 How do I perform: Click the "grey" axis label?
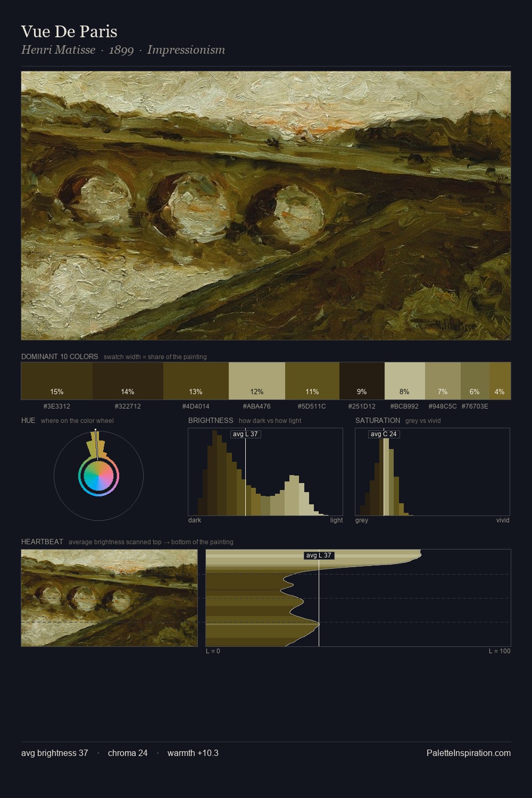click(x=362, y=520)
